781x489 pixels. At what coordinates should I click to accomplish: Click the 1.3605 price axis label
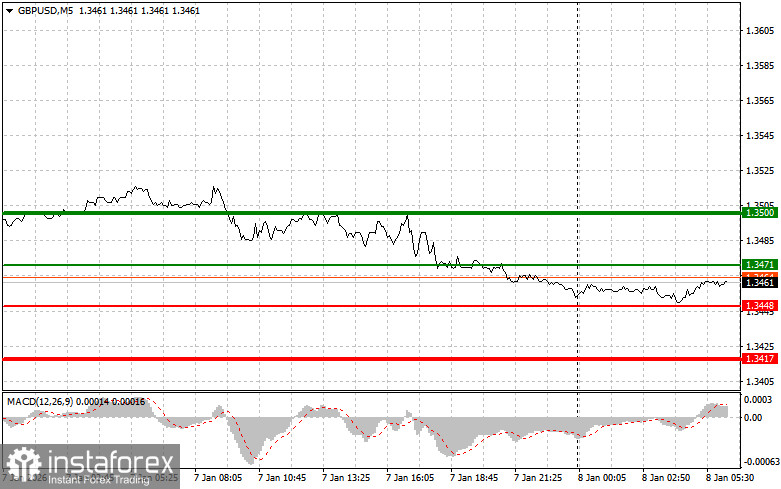[760, 31]
